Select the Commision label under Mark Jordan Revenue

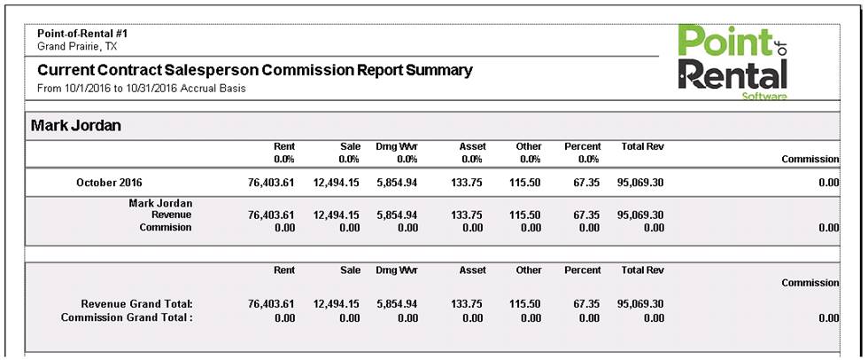pos(166,227)
